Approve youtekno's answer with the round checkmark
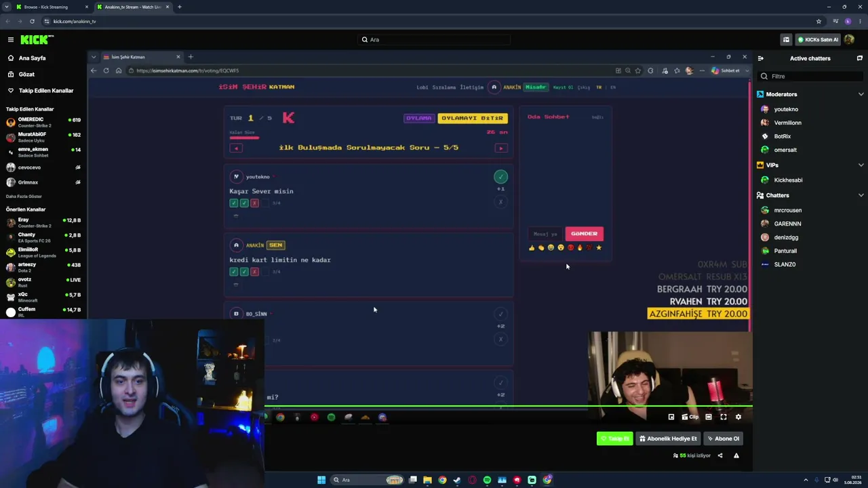The image size is (868, 488). (500, 177)
